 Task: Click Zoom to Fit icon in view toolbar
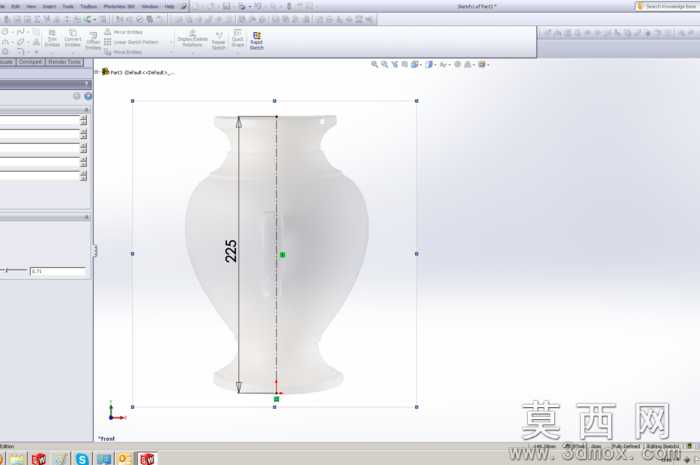[375, 65]
